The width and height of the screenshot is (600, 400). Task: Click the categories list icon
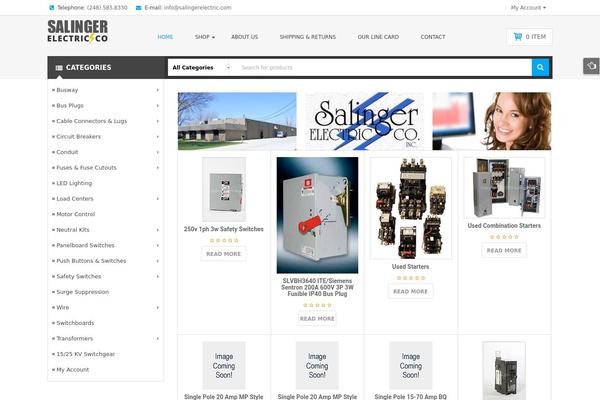click(59, 68)
